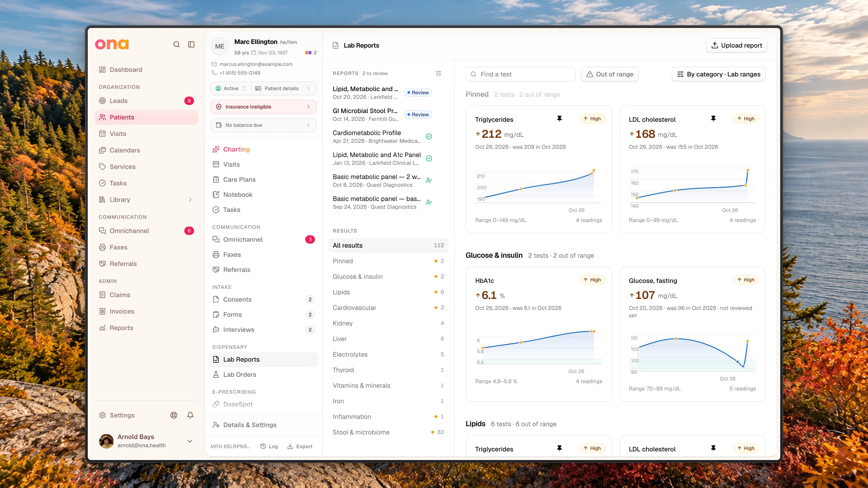Click the latest point on Triglycerides chart
This screenshot has height=488, width=868.
[594, 171]
